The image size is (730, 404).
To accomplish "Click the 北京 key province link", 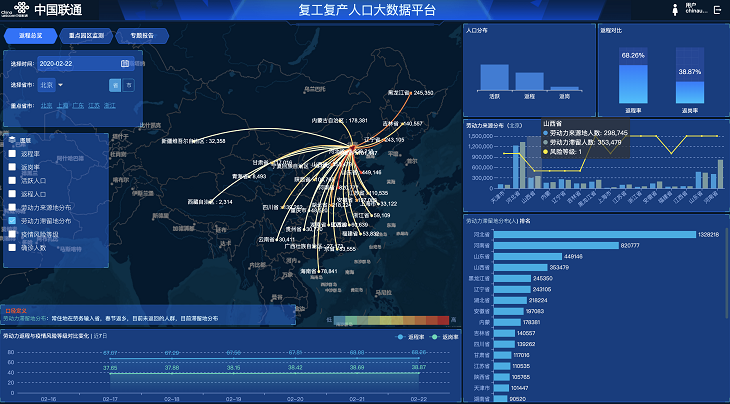I will point(47,106).
